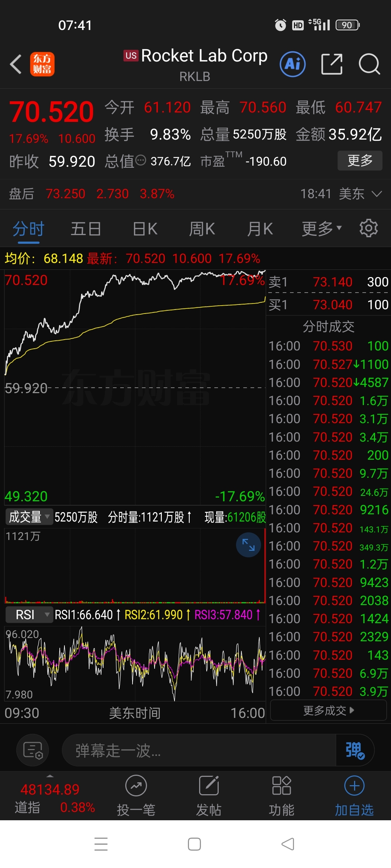The image size is (391, 868).
Task: Tap the 分时成交 header
Action: click(x=328, y=326)
